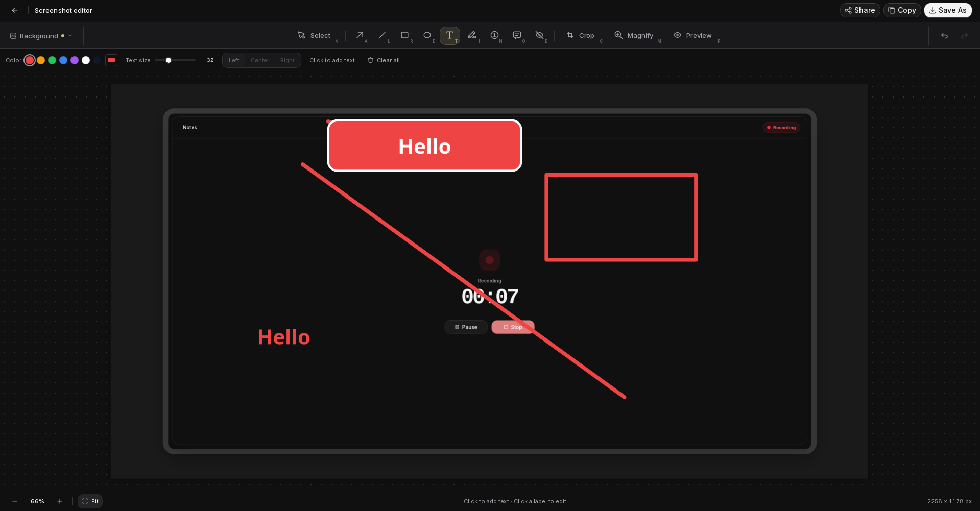Pick the dark navy color swatch
Image resolution: width=980 pixels, height=511 pixels.
97,60
